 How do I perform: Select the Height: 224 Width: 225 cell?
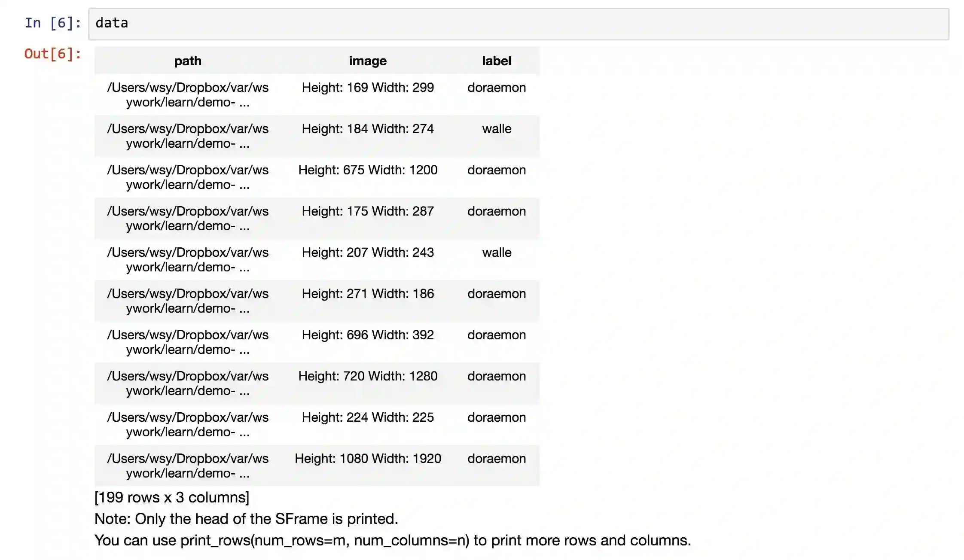click(x=368, y=417)
